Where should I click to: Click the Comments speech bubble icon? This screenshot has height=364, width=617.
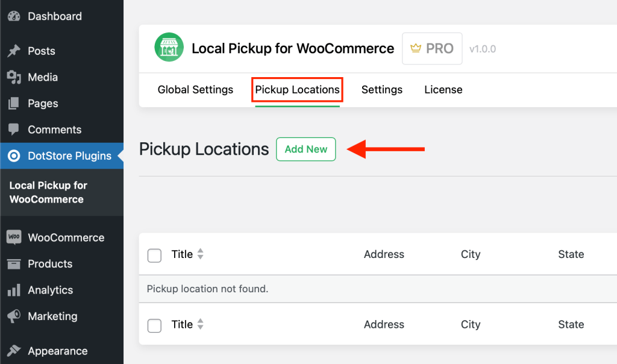[x=14, y=130]
